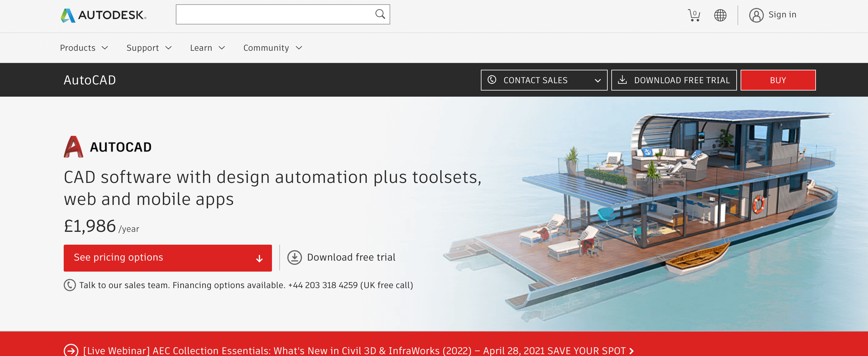Click the search magnifier icon

[380, 14]
